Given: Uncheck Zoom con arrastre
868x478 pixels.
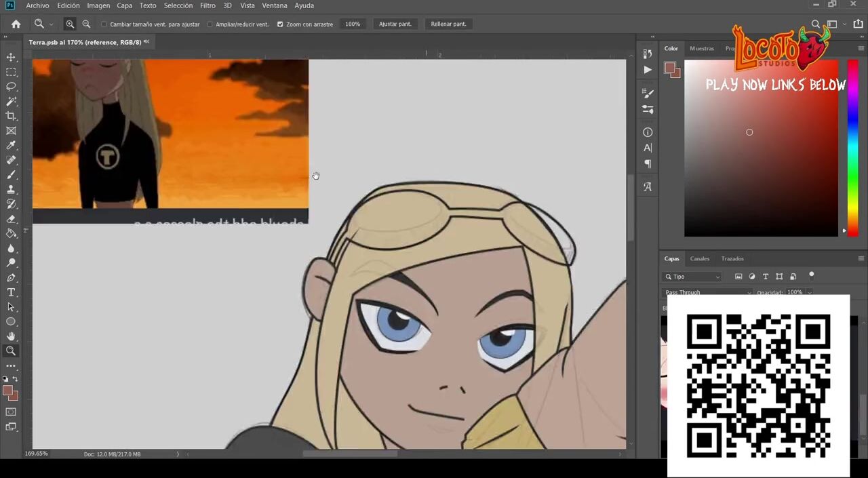Looking at the screenshot, I should pos(280,24).
